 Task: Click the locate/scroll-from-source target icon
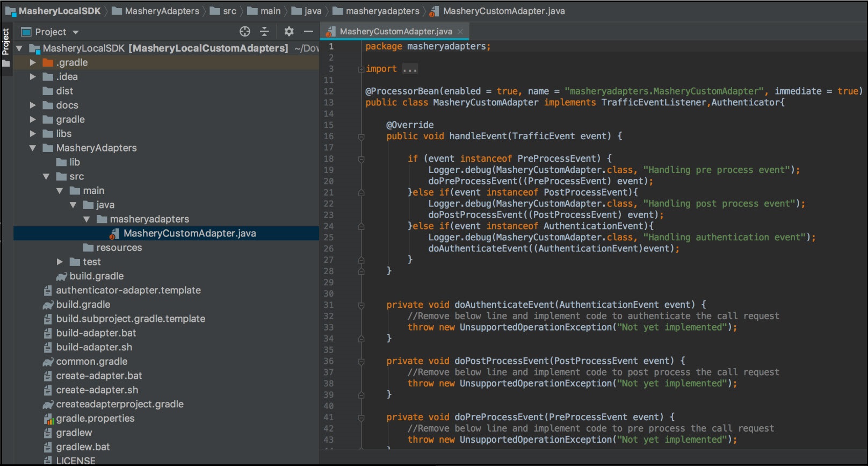pyautogui.click(x=245, y=32)
